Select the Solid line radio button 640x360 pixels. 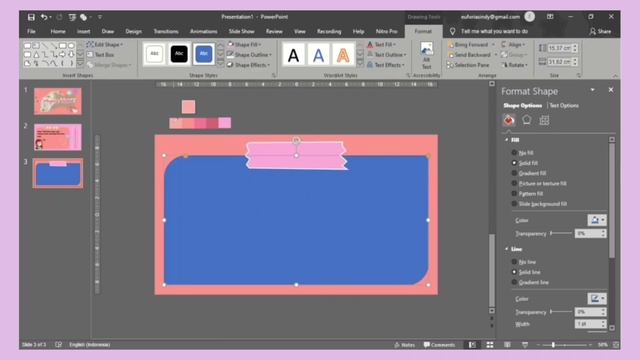pos(514,272)
